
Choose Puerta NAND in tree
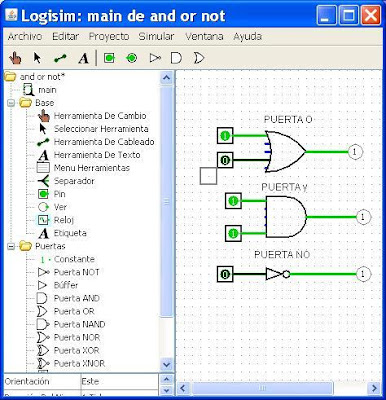pyautogui.click(x=79, y=324)
